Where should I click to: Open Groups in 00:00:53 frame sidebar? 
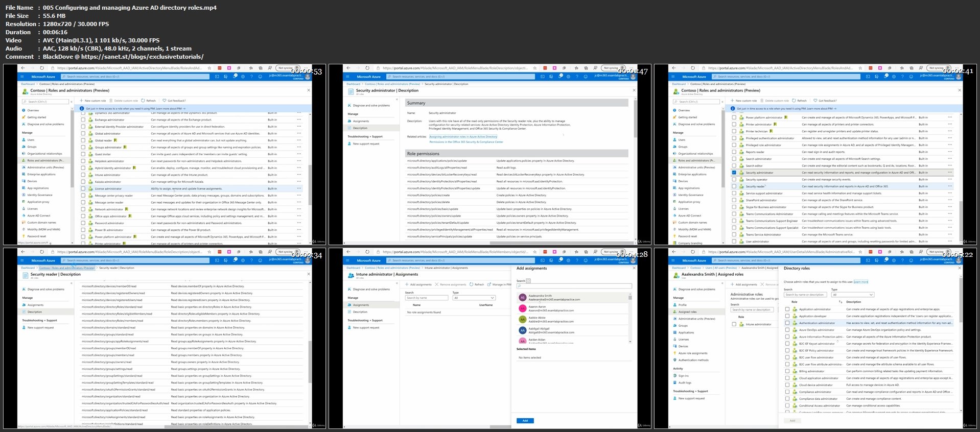pyautogui.click(x=32, y=147)
